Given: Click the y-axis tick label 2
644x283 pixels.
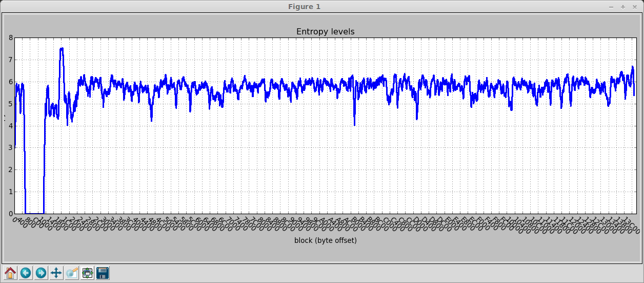Looking at the screenshot, I should pyautogui.click(x=11, y=170).
